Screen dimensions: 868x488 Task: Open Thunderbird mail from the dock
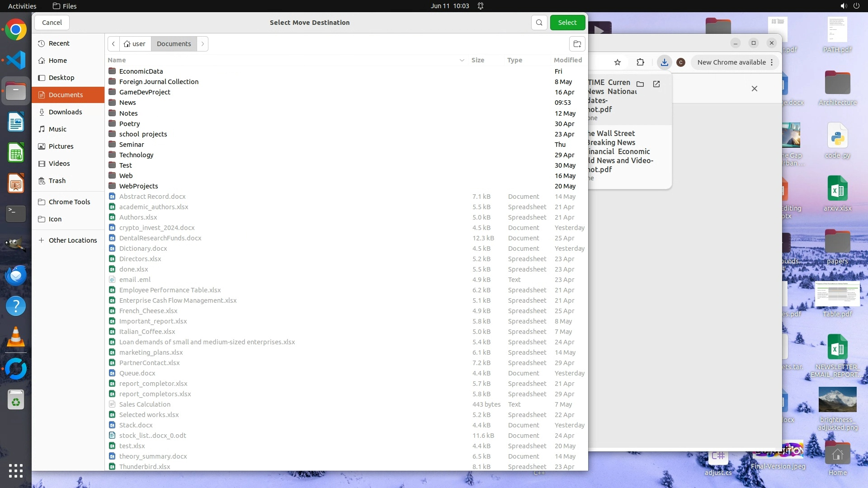(x=16, y=275)
